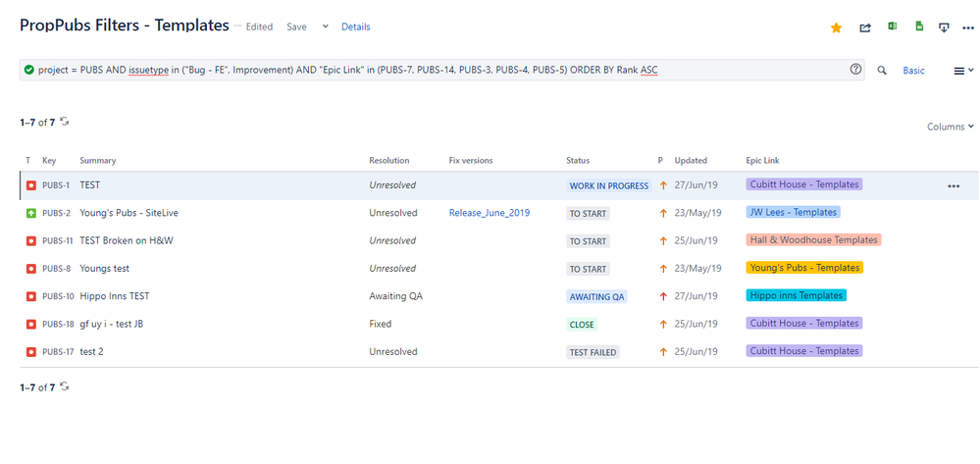This screenshot has width=980, height=464.
Task: Click priority arrow of PUBS-2 row
Action: pyautogui.click(x=663, y=213)
